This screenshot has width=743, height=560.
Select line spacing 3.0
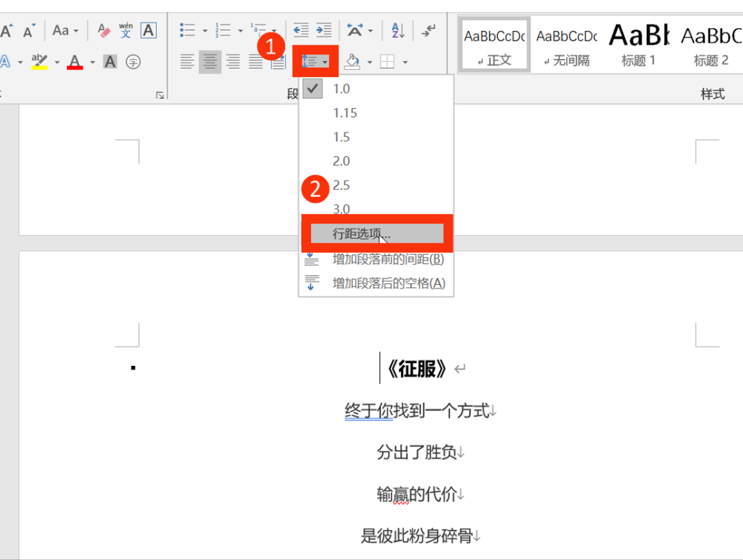pos(376,208)
